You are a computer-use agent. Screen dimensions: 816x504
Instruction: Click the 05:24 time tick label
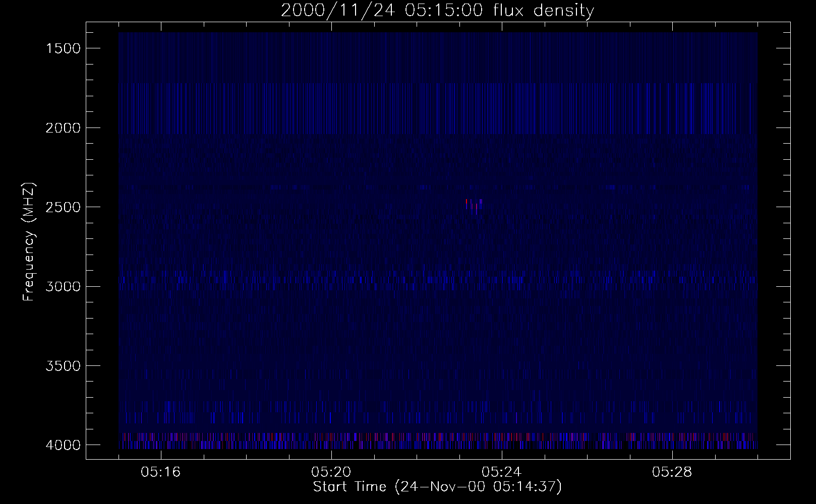point(502,472)
